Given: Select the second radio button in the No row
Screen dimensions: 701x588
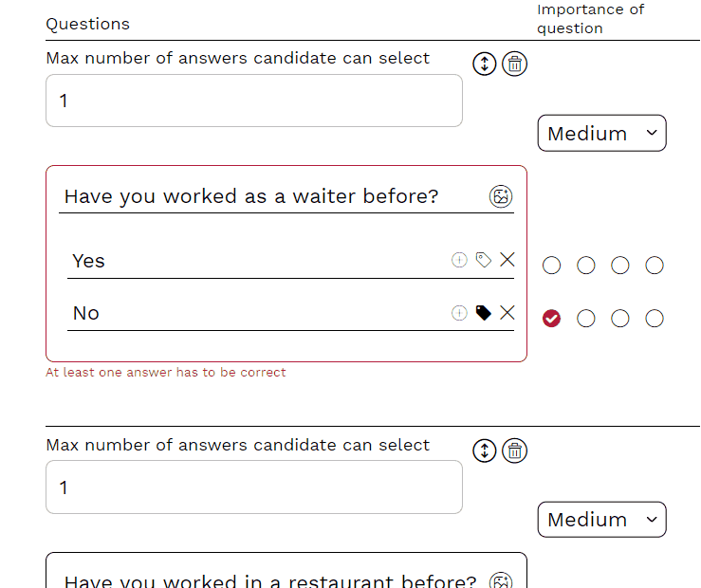Looking at the screenshot, I should (x=586, y=319).
